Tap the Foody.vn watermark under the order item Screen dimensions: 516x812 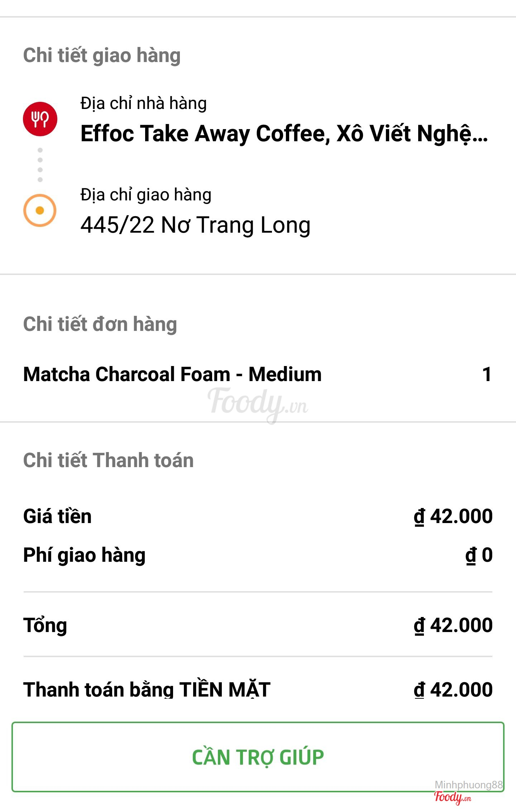point(258,403)
